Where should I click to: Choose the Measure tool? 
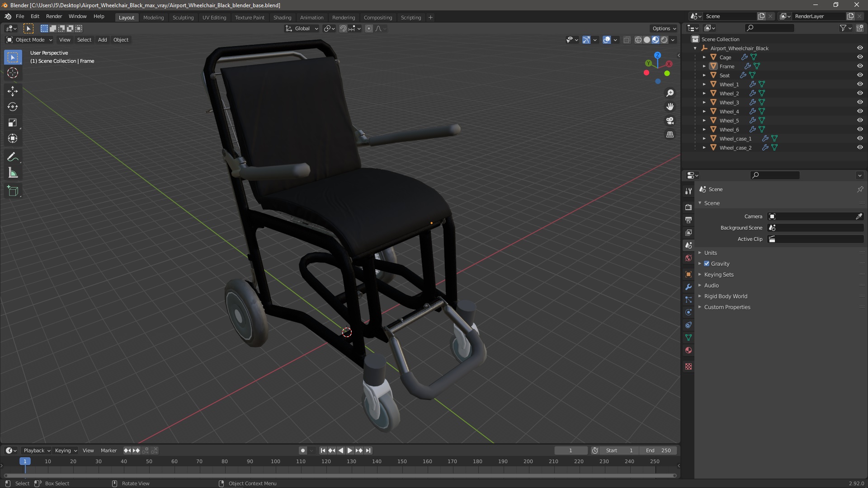pos(13,173)
